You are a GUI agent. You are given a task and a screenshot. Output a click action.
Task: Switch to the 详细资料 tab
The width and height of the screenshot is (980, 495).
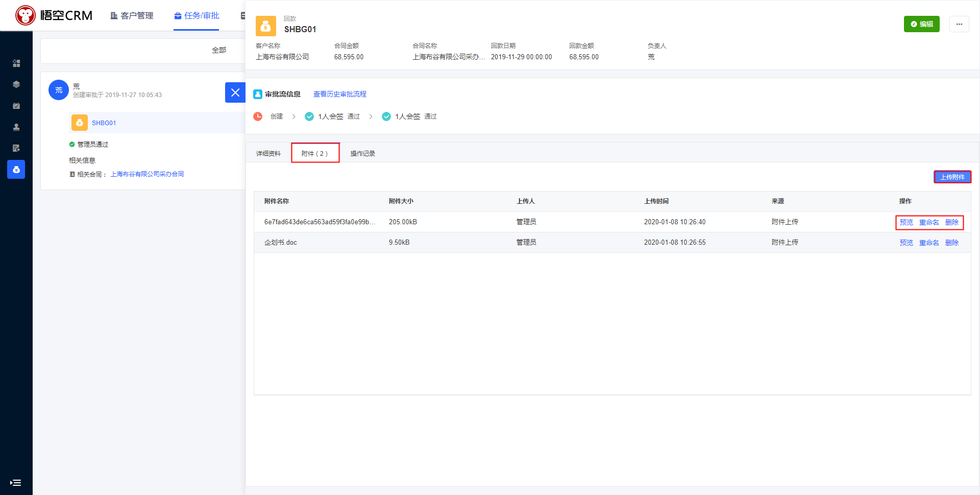[x=268, y=153]
